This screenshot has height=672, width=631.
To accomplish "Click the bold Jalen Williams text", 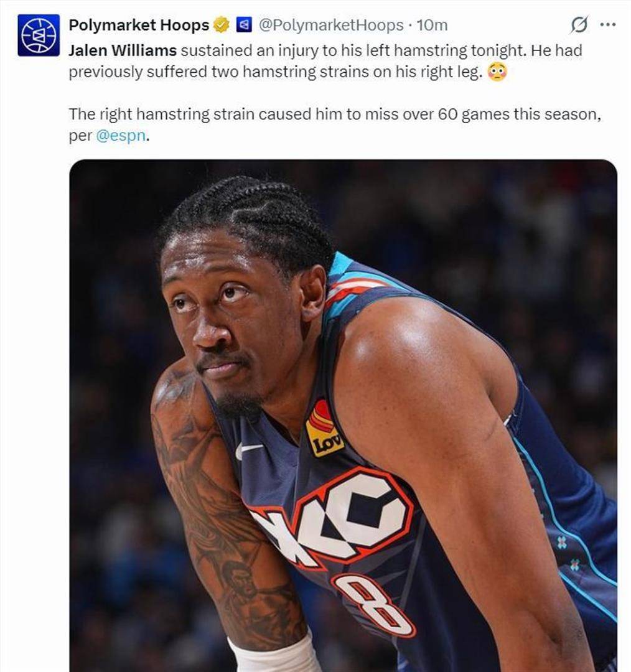I will (123, 50).
